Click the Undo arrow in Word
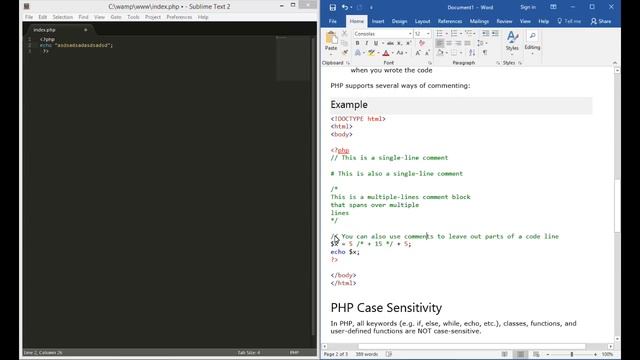 pos(345,7)
